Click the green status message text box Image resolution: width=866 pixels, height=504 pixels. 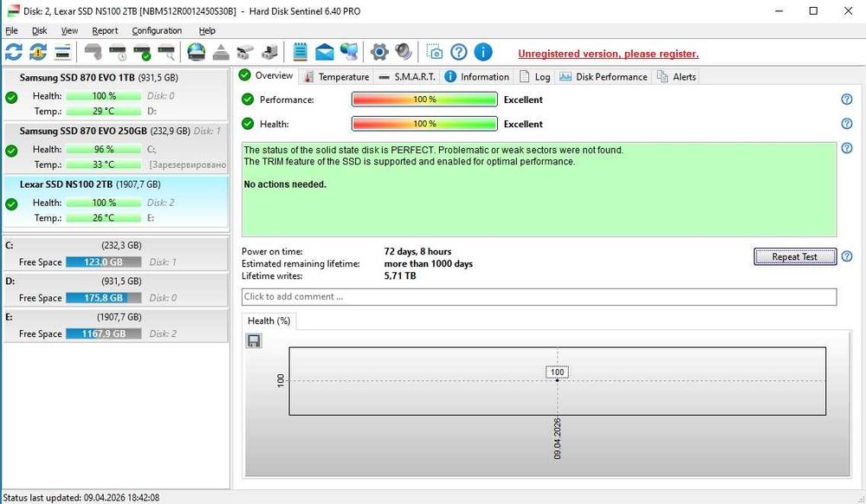[539, 190]
